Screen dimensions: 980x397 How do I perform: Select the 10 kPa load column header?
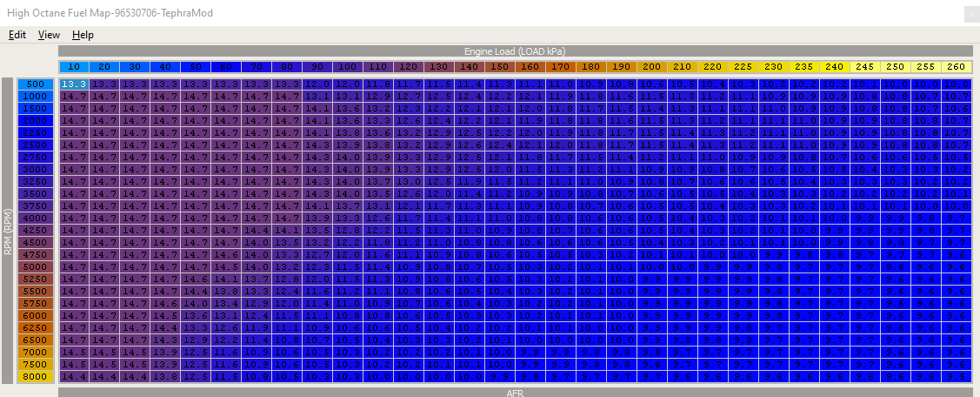pyautogui.click(x=74, y=67)
